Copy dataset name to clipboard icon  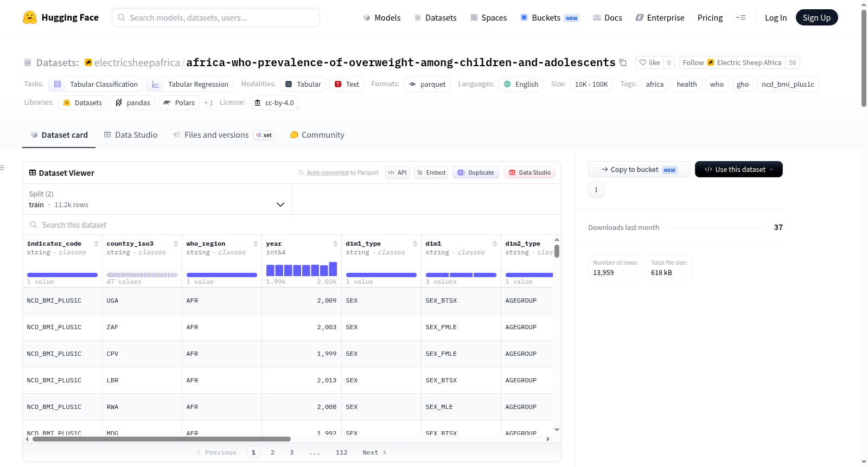pyautogui.click(x=623, y=63)
